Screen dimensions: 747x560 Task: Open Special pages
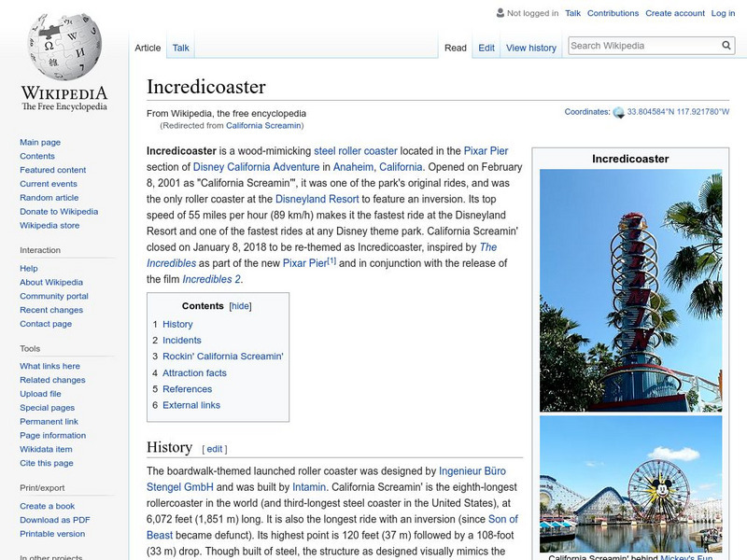tap(48, 408)
